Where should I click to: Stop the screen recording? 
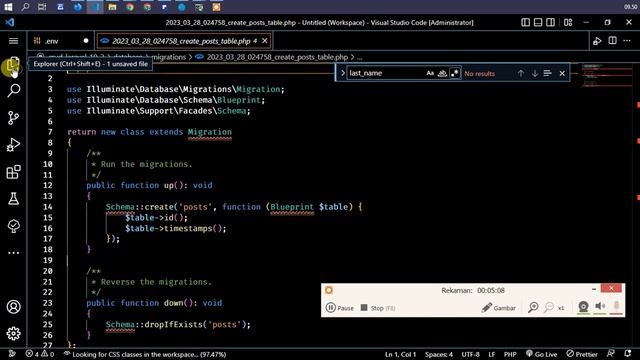pyautogui.click(x=378, y=308)
